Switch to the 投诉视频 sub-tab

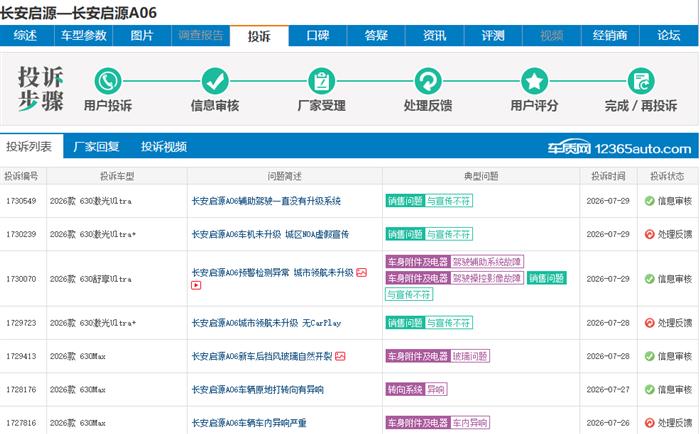tap(164, 146)
